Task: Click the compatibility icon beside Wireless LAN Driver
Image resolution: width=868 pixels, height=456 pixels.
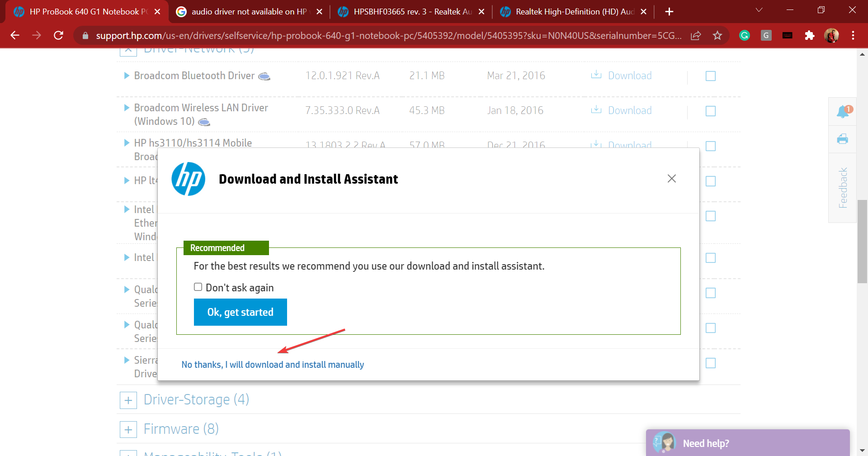Action: pos(204,122)
